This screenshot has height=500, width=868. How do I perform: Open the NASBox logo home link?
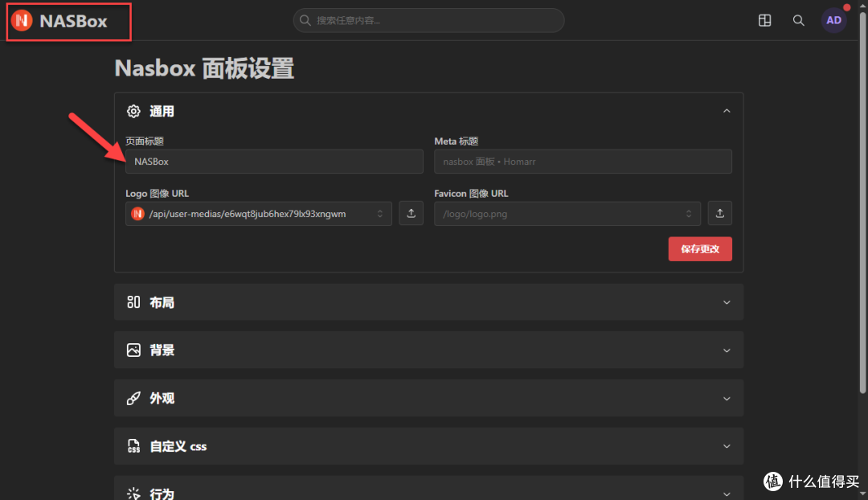59,21
